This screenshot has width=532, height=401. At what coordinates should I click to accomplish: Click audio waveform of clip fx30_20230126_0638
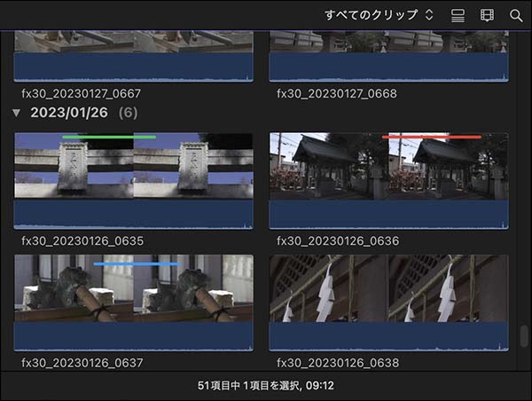(x=389, y=336)
